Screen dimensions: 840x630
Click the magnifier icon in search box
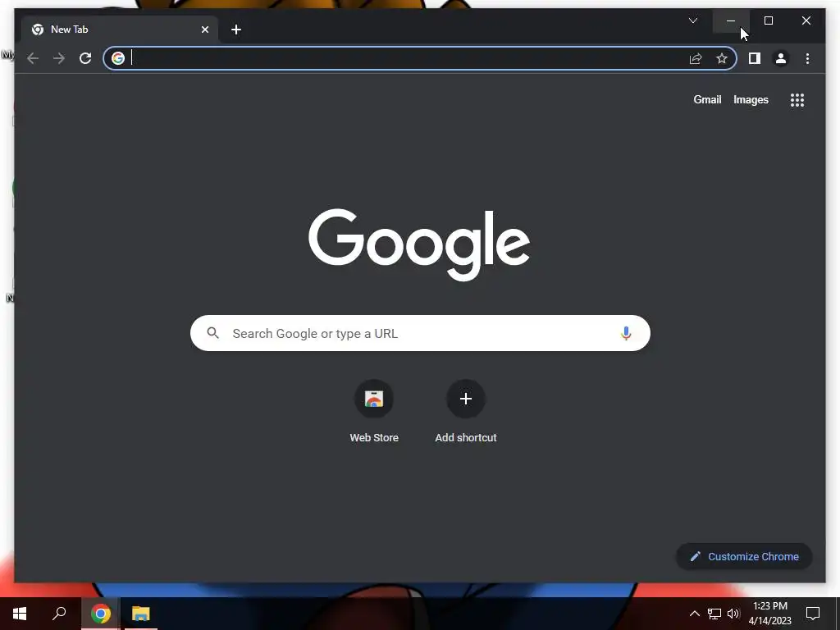tap(212, 333)
